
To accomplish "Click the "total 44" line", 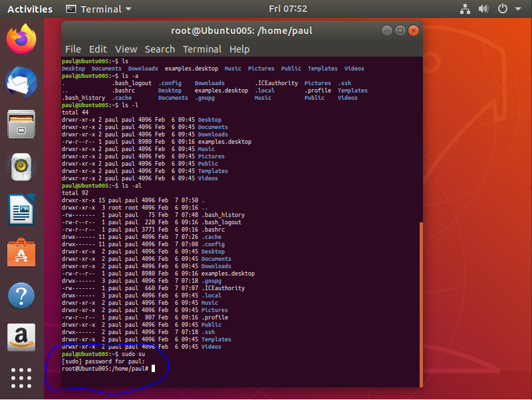I will [x=75, y=112].
